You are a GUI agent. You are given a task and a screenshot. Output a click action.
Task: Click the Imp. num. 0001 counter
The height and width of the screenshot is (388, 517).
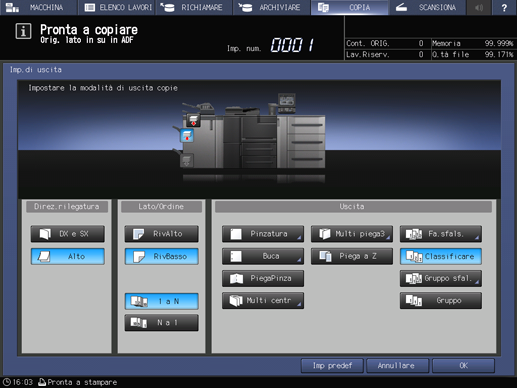[270, 45]
